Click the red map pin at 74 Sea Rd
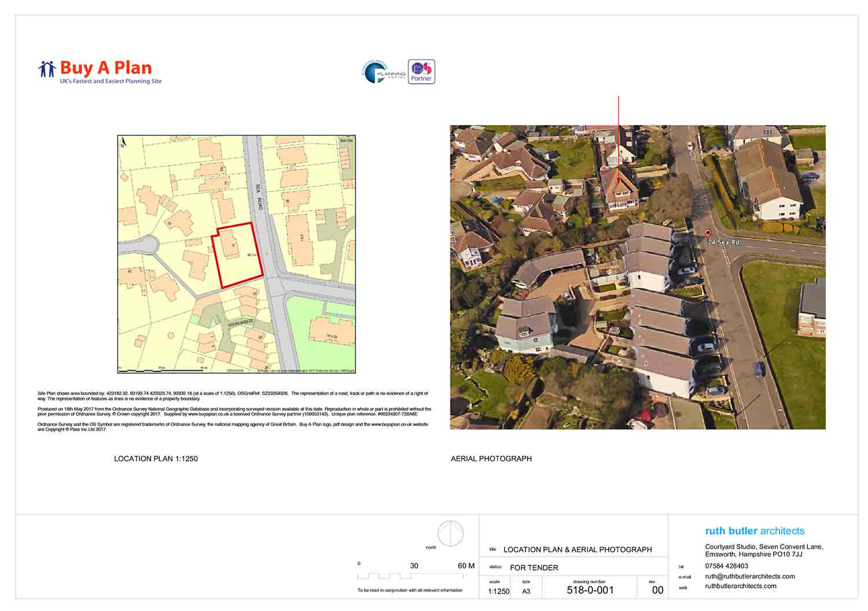 [708, 234]
